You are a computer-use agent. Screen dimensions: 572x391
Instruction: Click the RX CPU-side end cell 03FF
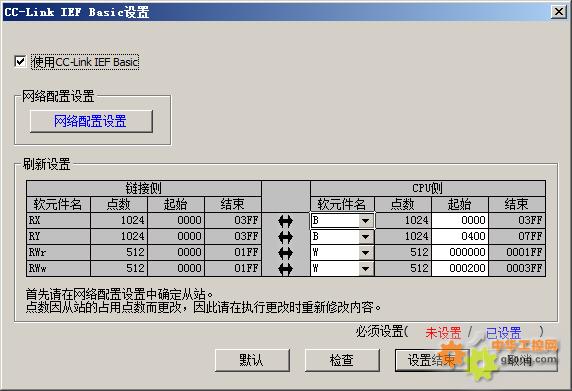517,220
